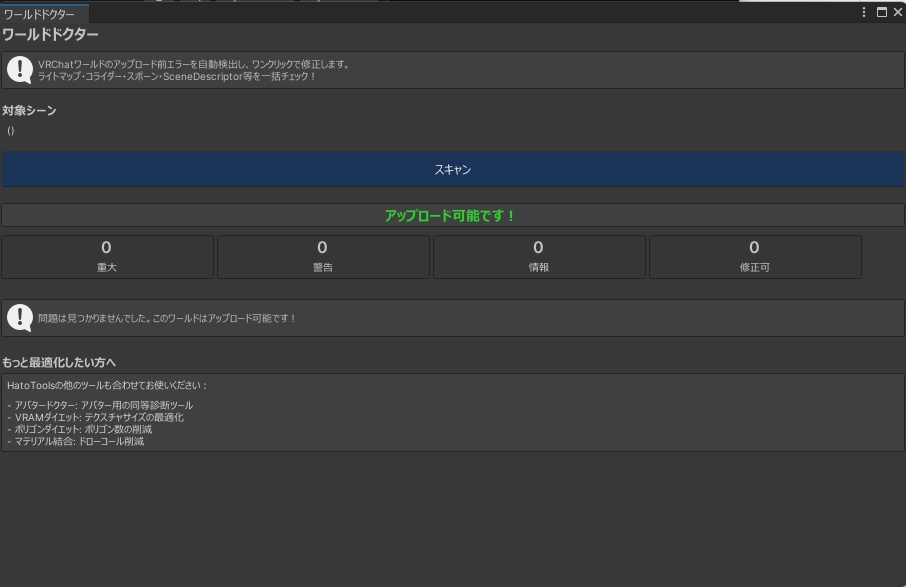Click the exclamation icon beside 問題は見つかりませんでした

coord(20,317)
